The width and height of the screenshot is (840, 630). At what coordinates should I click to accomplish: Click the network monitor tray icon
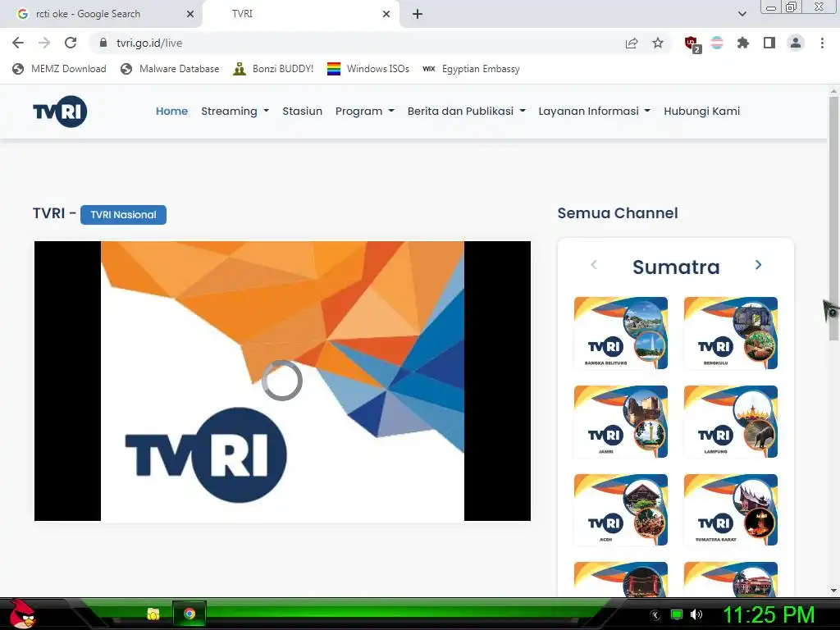tap(677, 614)
